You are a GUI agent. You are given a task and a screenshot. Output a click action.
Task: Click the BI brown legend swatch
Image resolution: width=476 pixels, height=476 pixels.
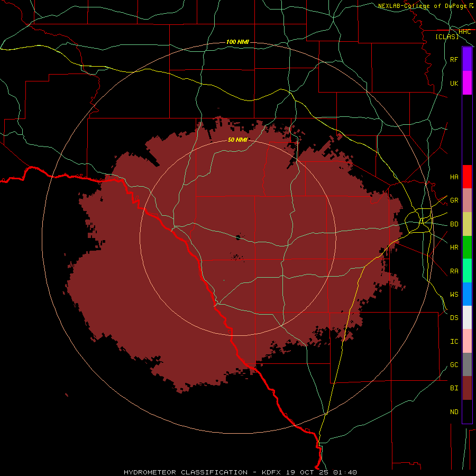467,388
